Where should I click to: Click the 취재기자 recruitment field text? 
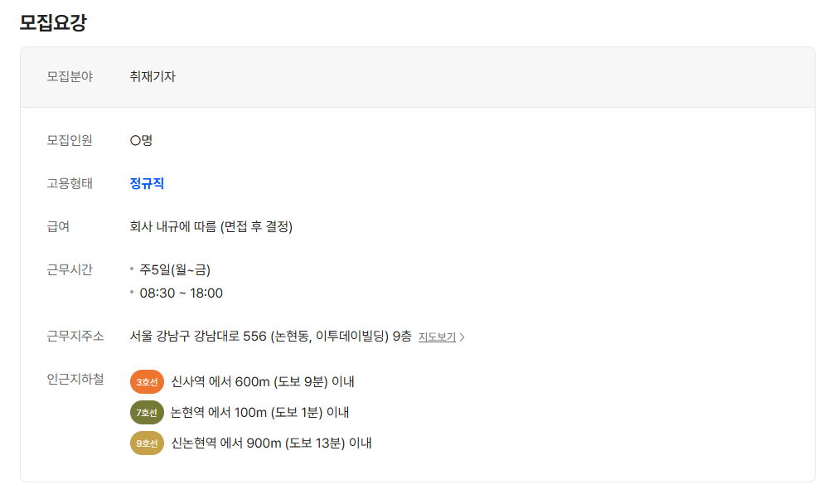click(153, 76)
